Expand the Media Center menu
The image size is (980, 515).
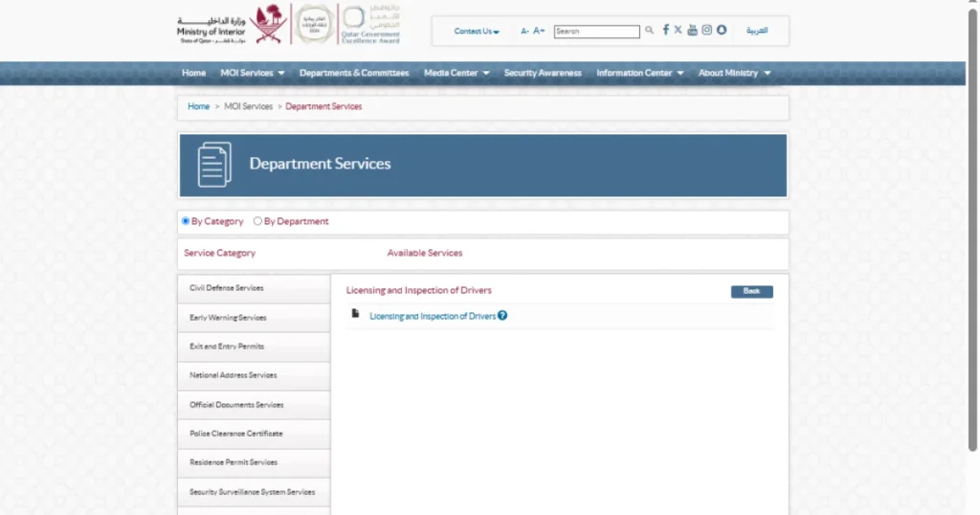(x=457, y=73)
